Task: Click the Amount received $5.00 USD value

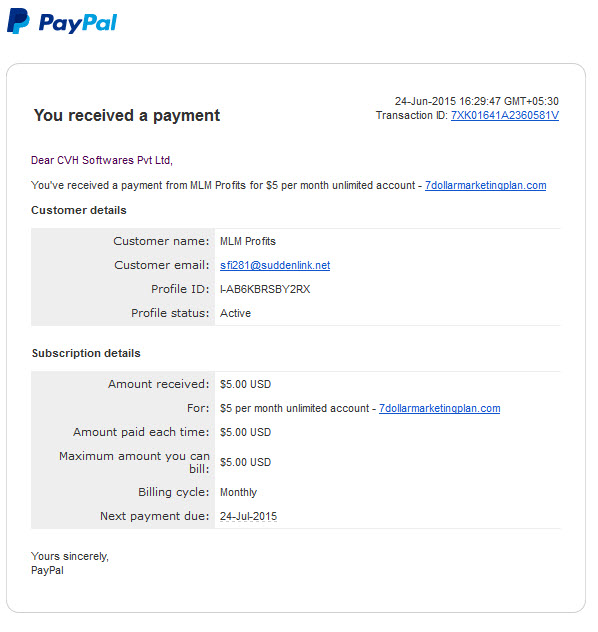Action: (x=245, y=384)
